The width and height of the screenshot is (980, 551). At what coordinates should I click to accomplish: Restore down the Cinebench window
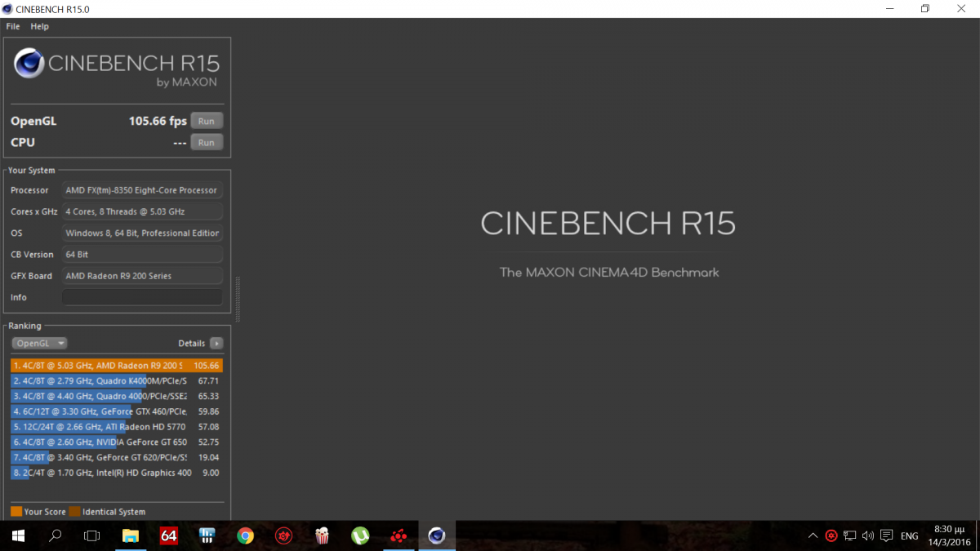(x=925, y=9)
